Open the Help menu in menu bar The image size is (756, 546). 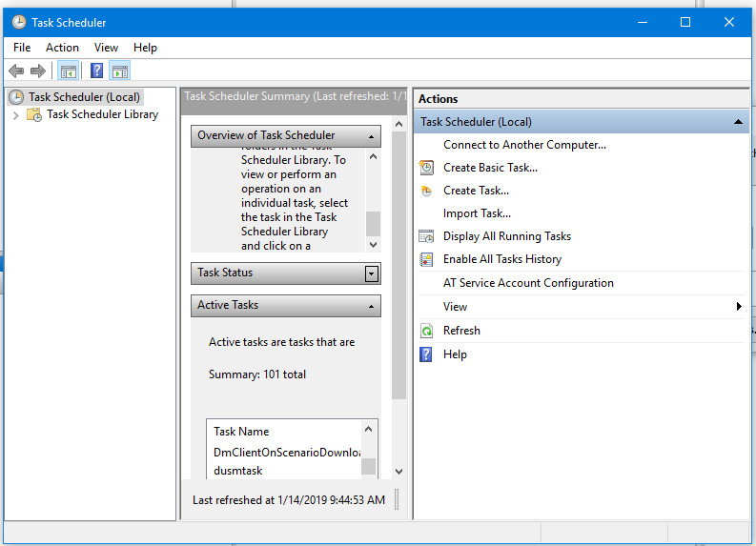point(145,48)
